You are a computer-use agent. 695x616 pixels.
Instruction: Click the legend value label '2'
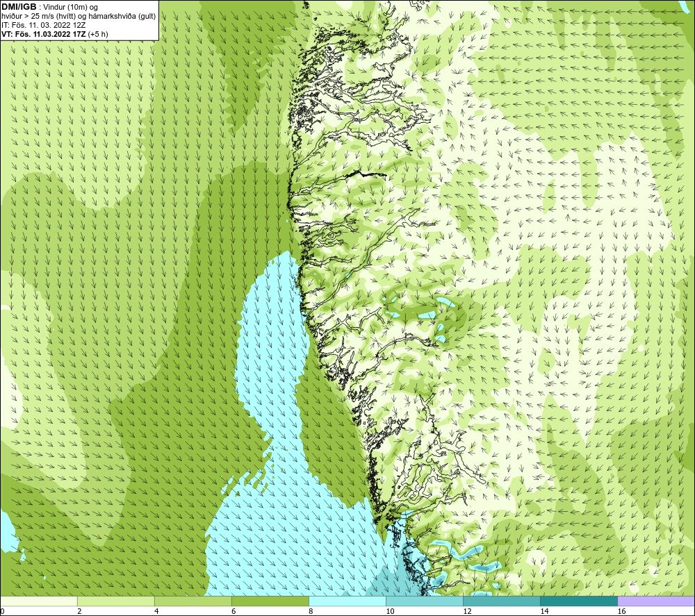click(79, 612)
